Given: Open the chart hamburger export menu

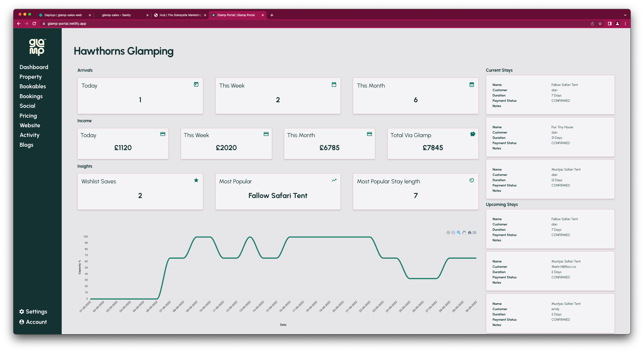Looking at the screenshot, I should [475, 232].
